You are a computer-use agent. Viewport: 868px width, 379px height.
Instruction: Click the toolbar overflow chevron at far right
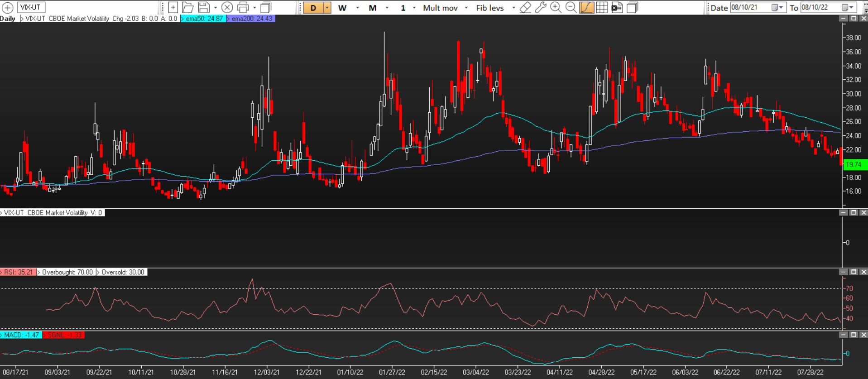pyautogui.click(x=865, y=8)
